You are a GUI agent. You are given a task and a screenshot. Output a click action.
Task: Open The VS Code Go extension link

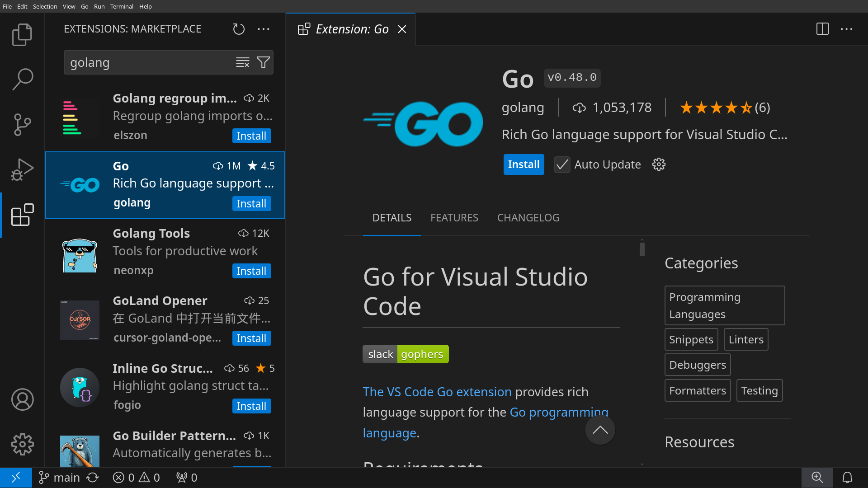pos(437,392)
